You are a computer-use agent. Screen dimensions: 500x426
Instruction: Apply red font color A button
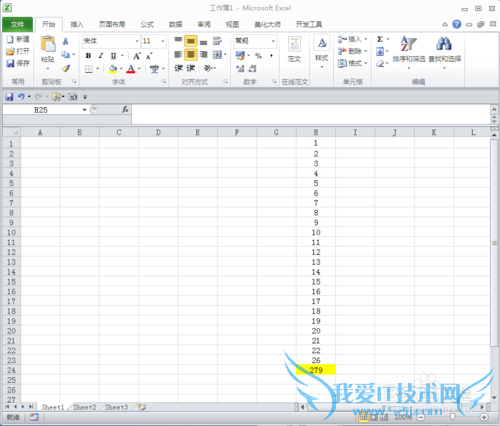(131, 69)
